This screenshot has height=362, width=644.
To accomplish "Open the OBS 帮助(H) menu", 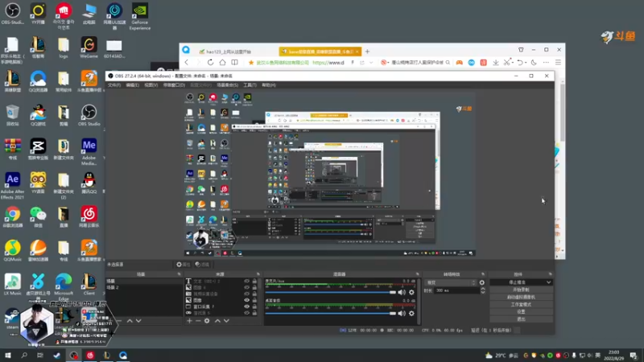I will coord(269,85).
